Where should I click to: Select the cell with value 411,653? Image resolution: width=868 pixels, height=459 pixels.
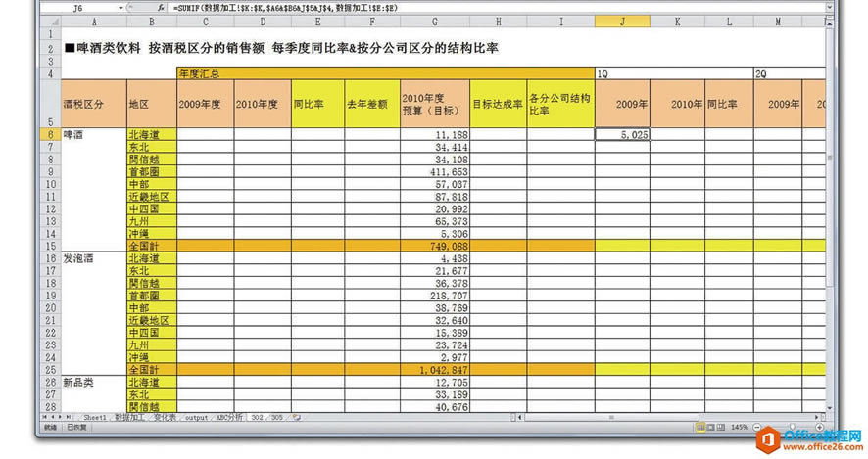coord(435,172)
